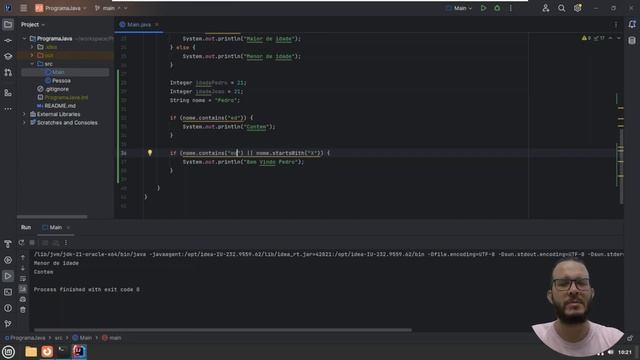
Task: Go to the next highlighted problem arrow
Action: pyautogui.click(x=618, y=38)
